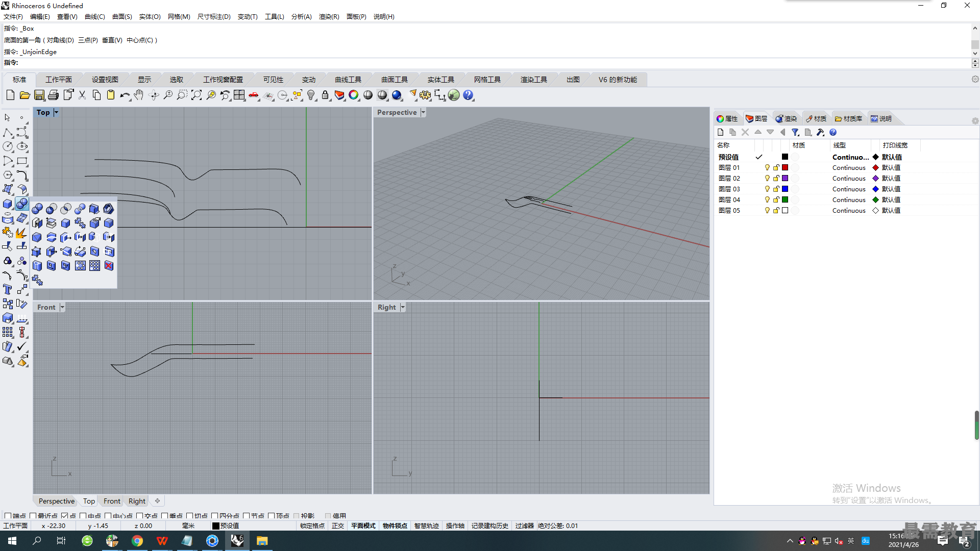Image resolution: width=980 pixels, height=551 pixels.
Task: Switch to the 实体工具 toolbar tab
Action: click(441, 80)
